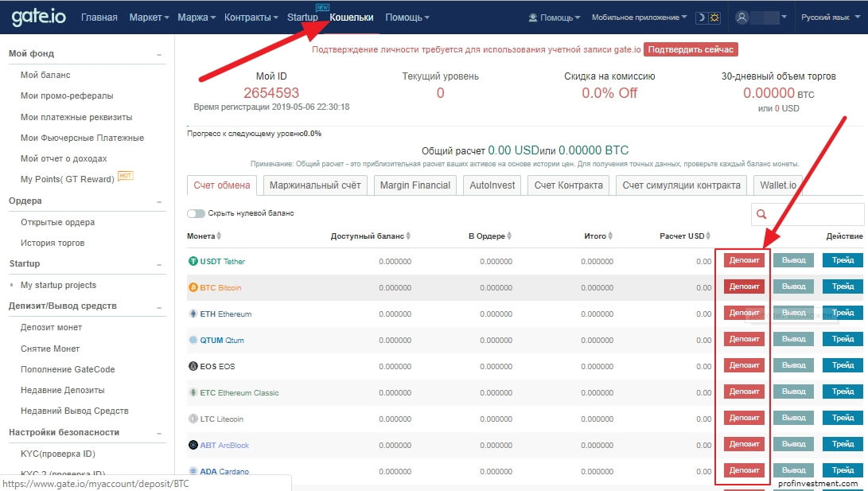Open the Помощь menu next to Кошельки
Screen dimensions: 868x491
click(x=407, y=18)
